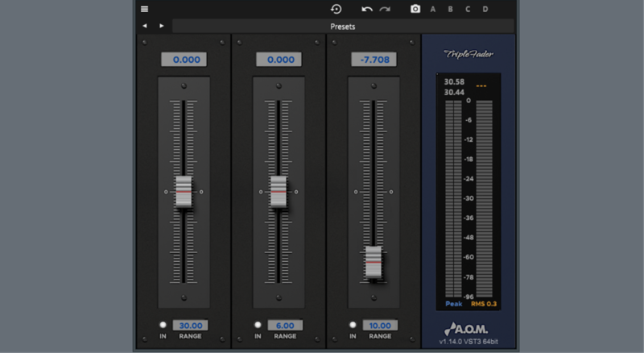Screen dimensions: 644x353
Task: Click the third fader handle
Action: click(x=374, y=262)
